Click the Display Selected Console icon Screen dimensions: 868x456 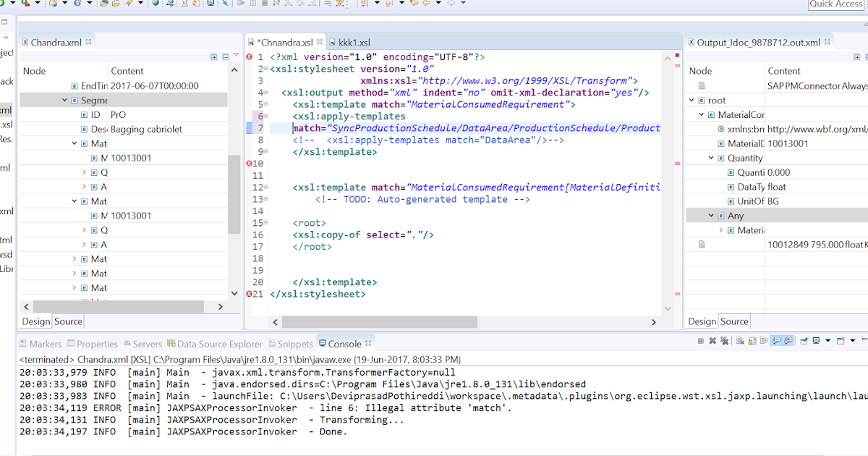click(816, 342)
